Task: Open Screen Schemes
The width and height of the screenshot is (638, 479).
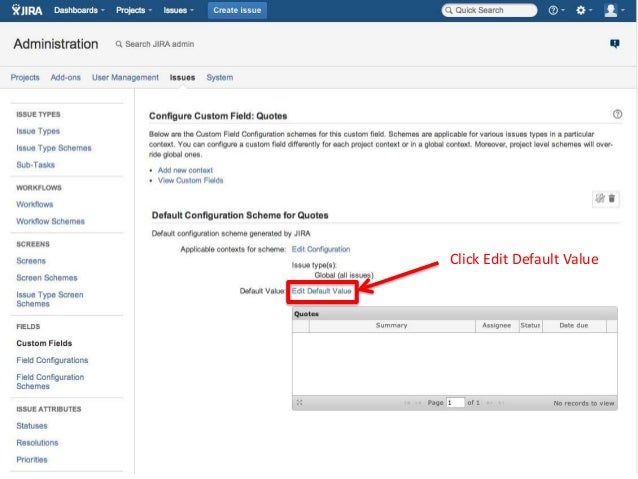Action: coord(47,278)
